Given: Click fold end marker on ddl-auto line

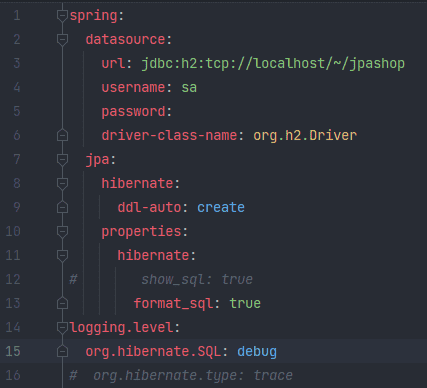Looking at the screenshot, I should [62, 207].
